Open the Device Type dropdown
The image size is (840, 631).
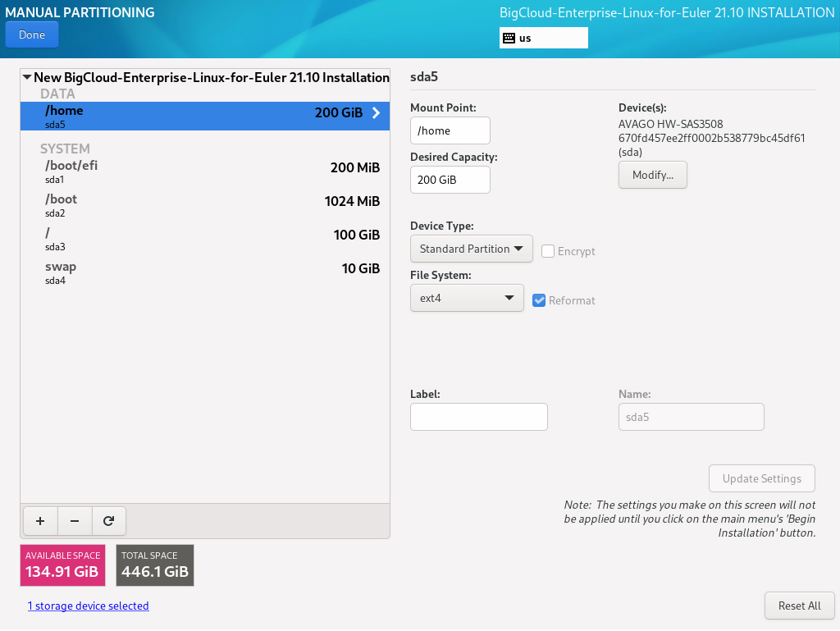472,249
